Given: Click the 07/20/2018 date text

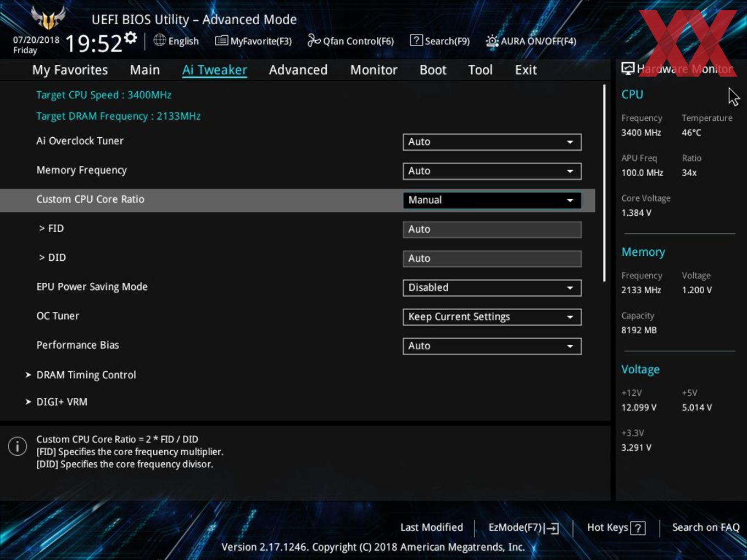Looking at the screenshot, I should point(36,40).
